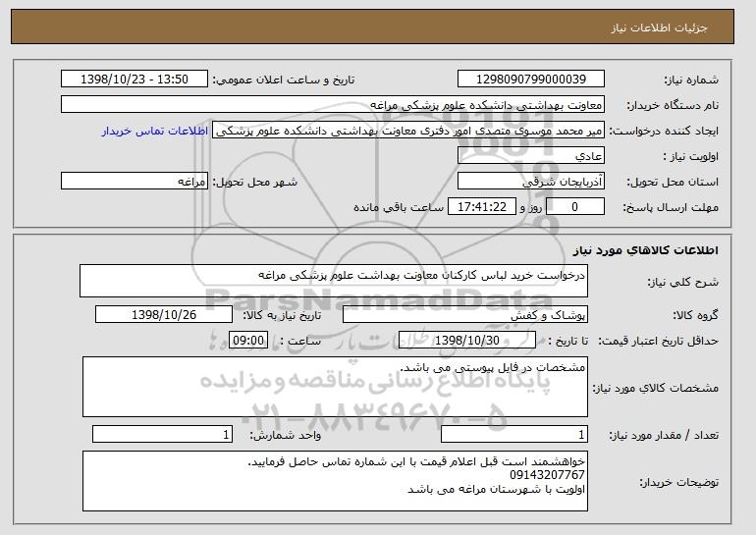Select the گروه کالا field پوشاک و کفش
The width and height of the screenshot is (756, 535).
[x=465, y=315]
